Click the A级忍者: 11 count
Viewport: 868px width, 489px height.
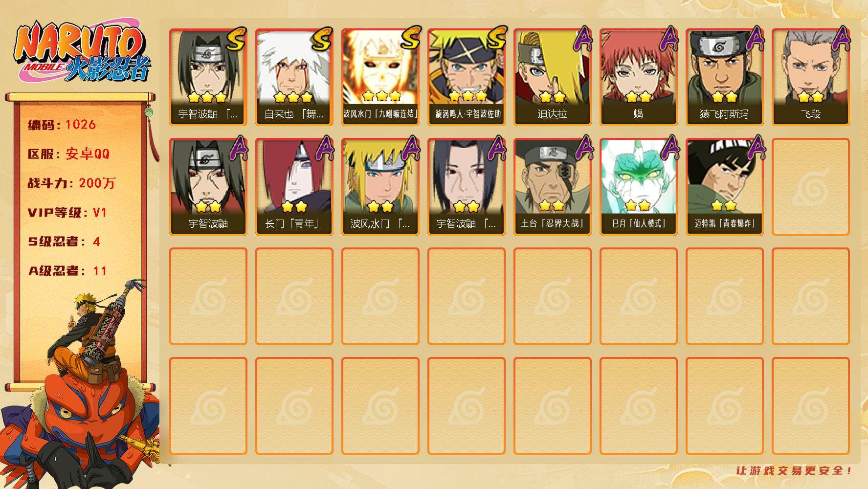(67, 271)
